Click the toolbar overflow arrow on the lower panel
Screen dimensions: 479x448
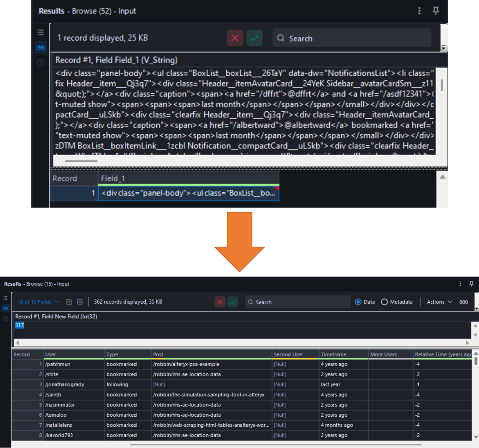[x=476, y=308]
